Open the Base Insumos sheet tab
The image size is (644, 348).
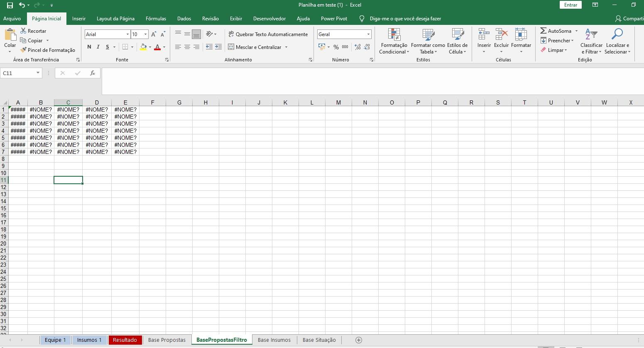pos(274,340)
